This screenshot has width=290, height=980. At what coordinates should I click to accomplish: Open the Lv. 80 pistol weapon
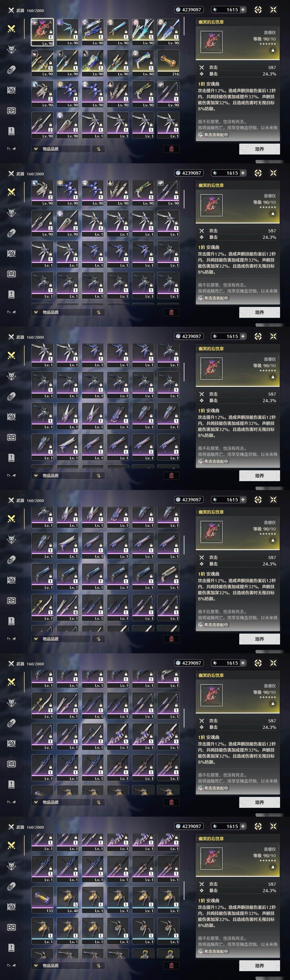(143, 64)
